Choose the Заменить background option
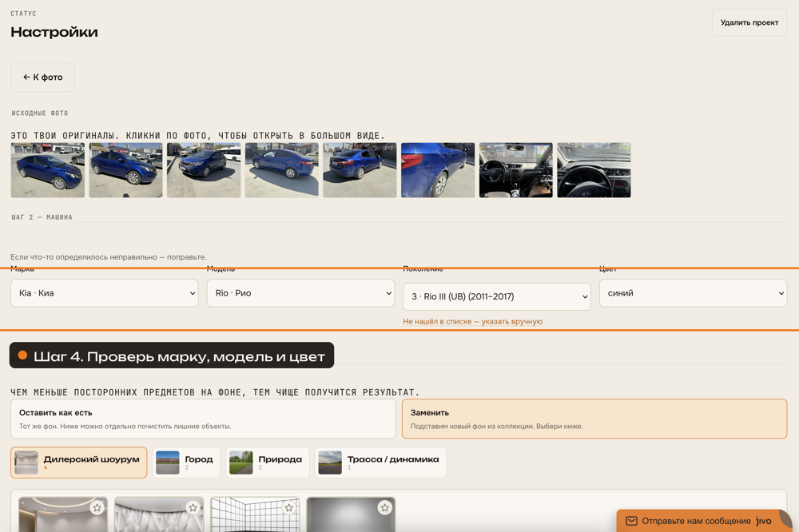799x532 pixels. [x=594, y=419]
